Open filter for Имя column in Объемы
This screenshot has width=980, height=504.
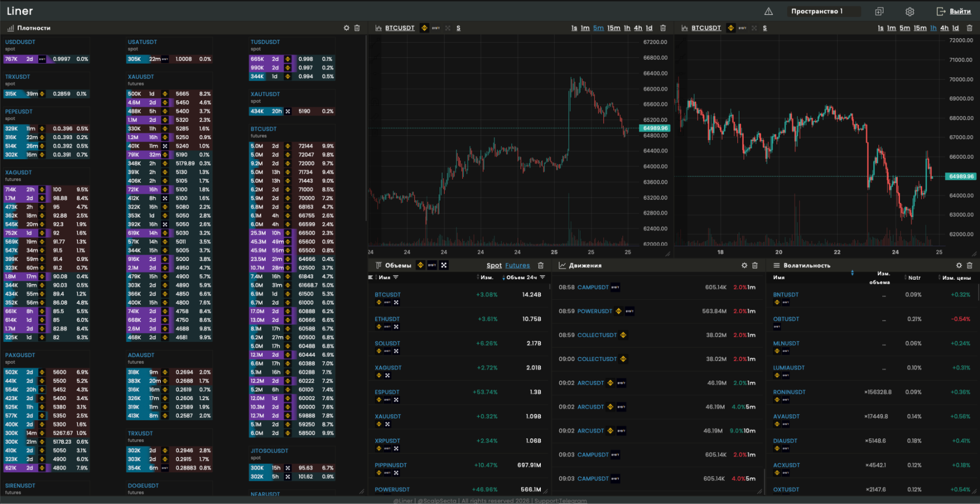pos(396,277)
